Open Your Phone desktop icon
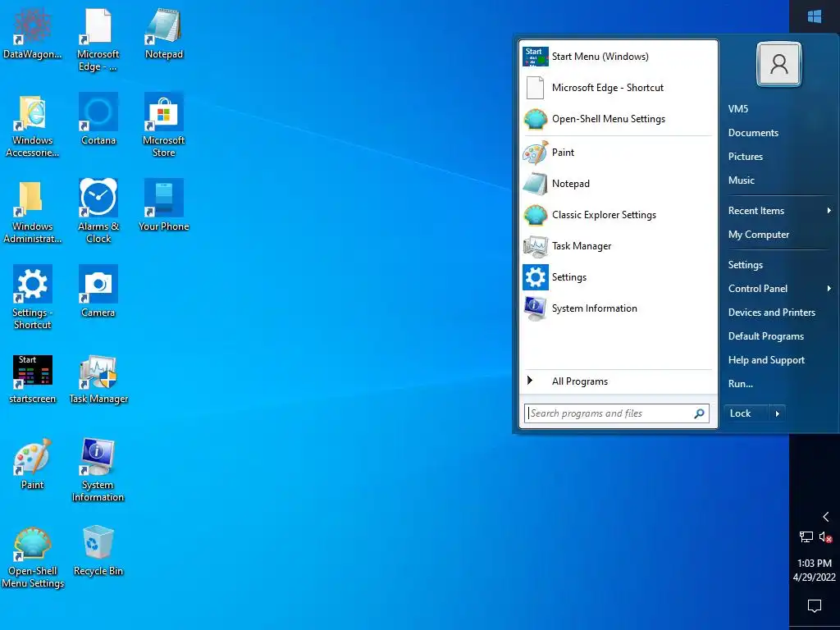Viewport: 840px width, 630px height. coord(164,206)
